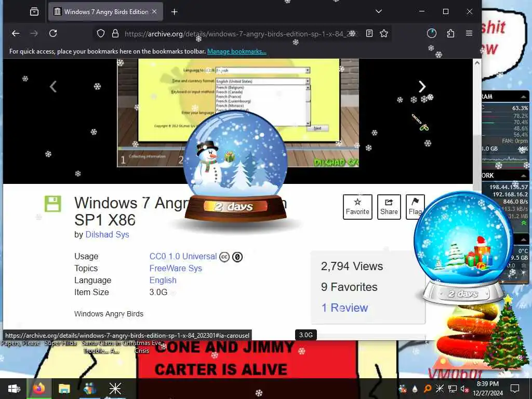Collapse the RAM widget section arrow
The height and width of the screenshot is (399, 532).
[523, 97]
